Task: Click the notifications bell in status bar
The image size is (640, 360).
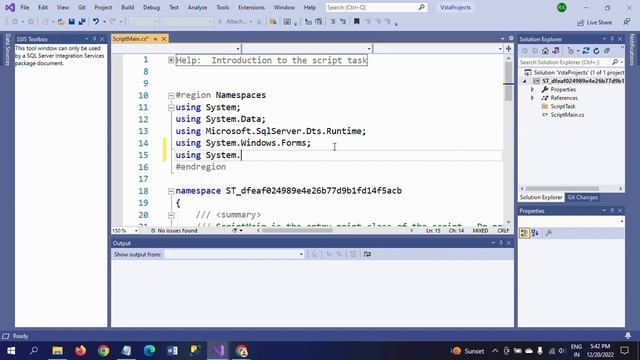Action: tap(628, 336)
